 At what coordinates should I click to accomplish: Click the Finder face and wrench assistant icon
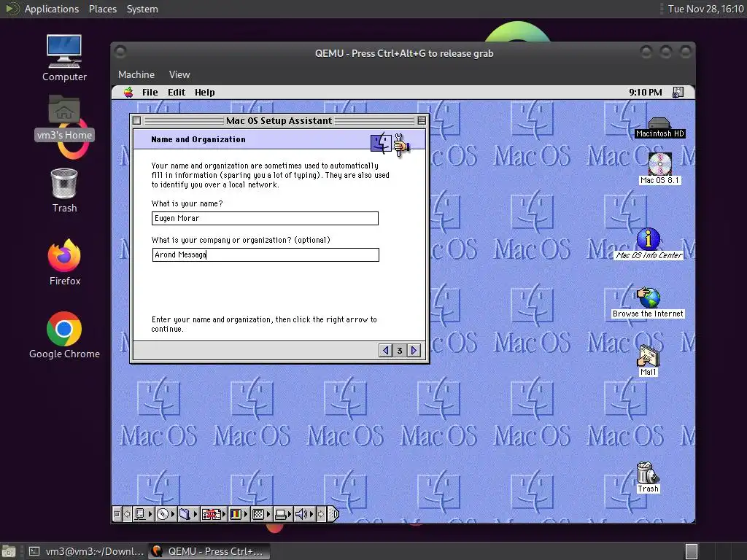click(390, 144)
